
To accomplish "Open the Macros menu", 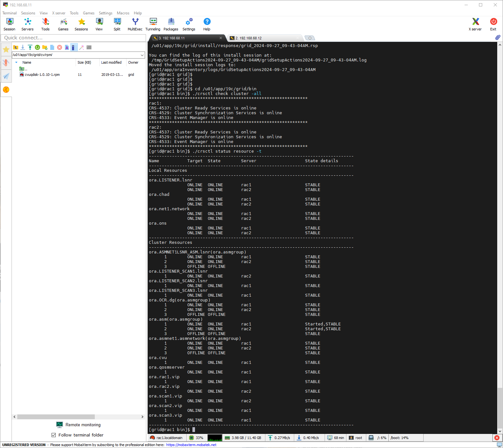I will pyautogui.click(x=123, y=13).
